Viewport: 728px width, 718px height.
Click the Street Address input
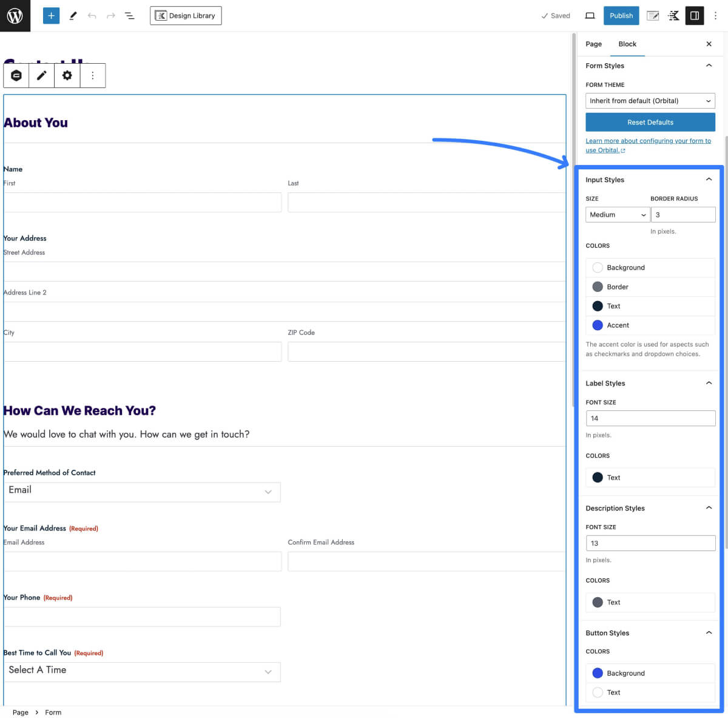[x=285, y=271]
